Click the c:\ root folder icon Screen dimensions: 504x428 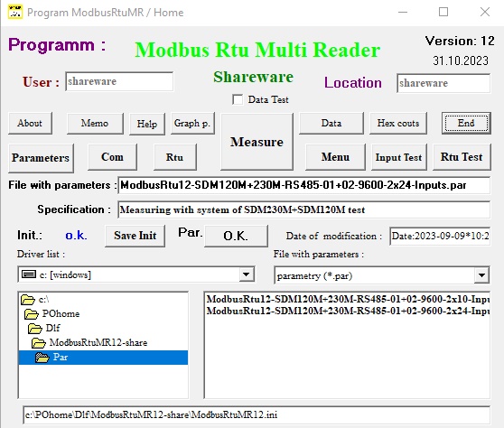point(28,300)
